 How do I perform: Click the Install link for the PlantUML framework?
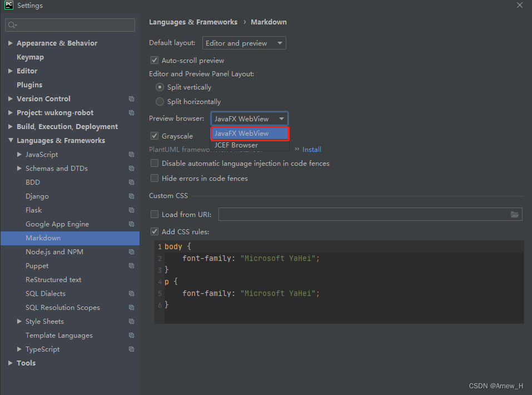312,149
